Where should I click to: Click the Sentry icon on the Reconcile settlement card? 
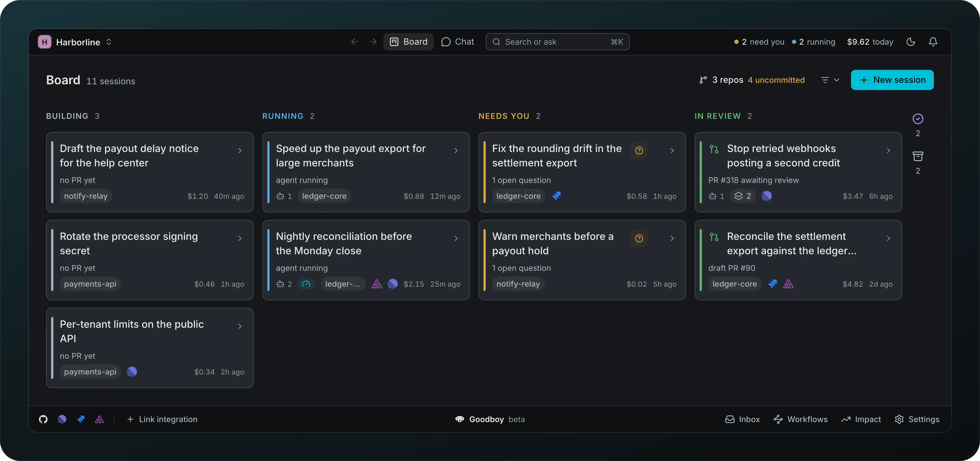click(x=788, y=284)
